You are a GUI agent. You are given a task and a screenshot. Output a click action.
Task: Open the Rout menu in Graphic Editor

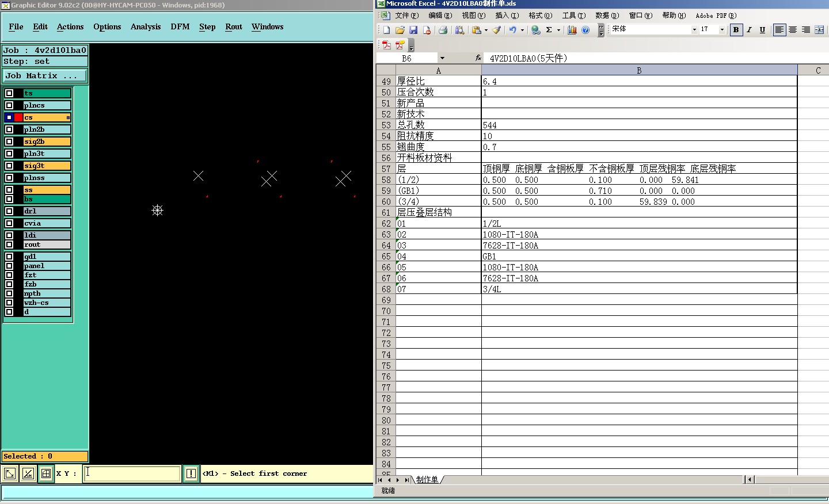point(234,26)
